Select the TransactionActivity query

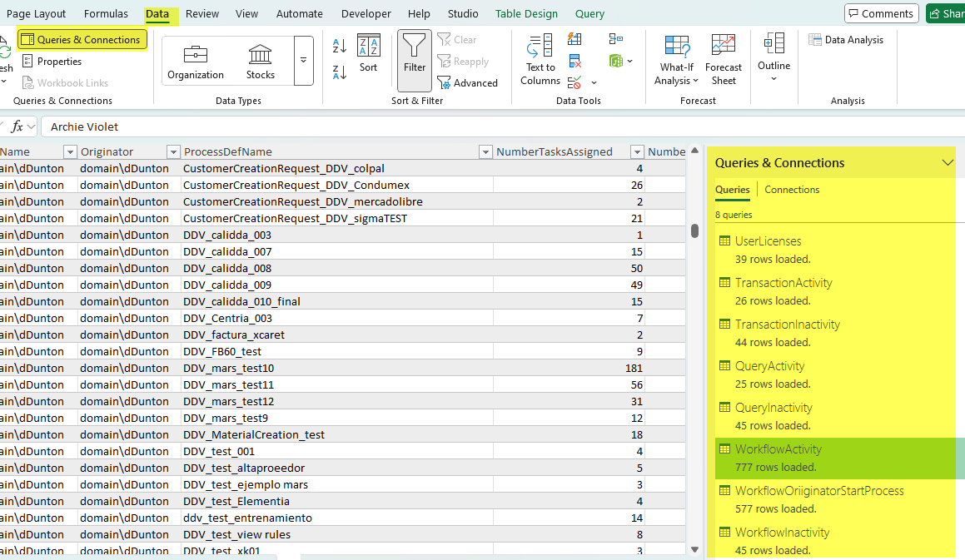783,283
